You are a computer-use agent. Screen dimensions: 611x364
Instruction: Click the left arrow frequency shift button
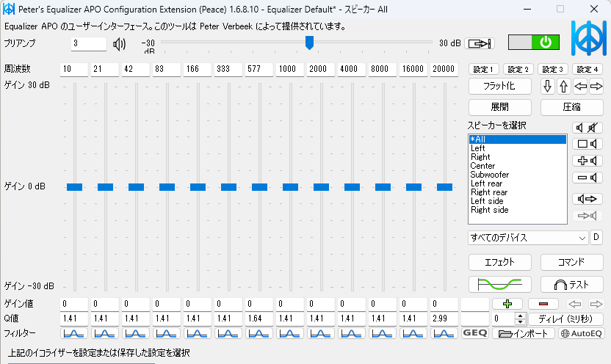point(580,87)
